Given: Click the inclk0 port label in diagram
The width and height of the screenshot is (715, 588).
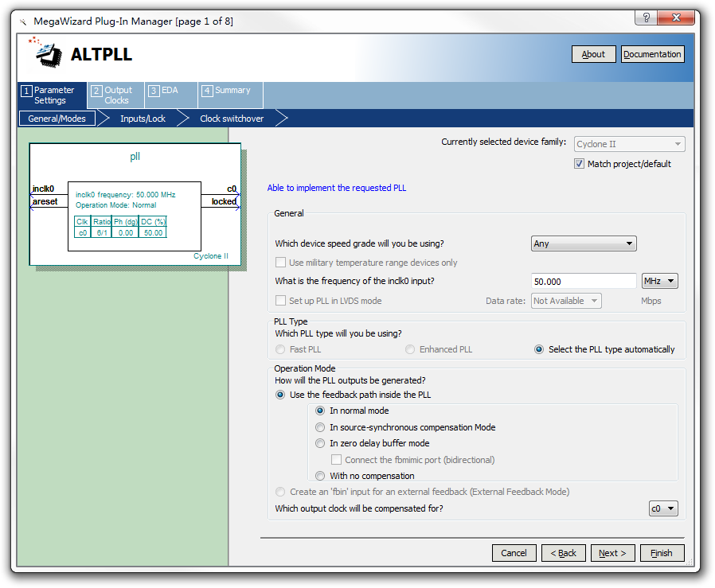Looking at the screenshot, I should 43,189.
